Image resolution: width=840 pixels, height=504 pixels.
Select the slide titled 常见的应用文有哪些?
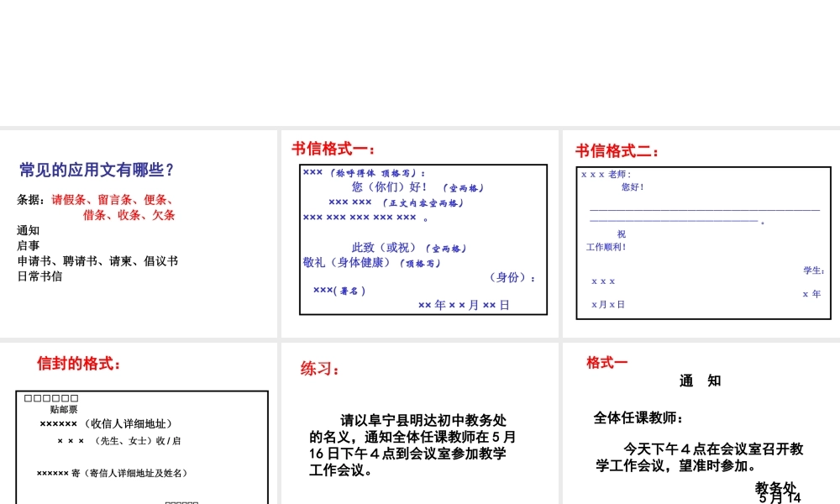tap(95, 169)
